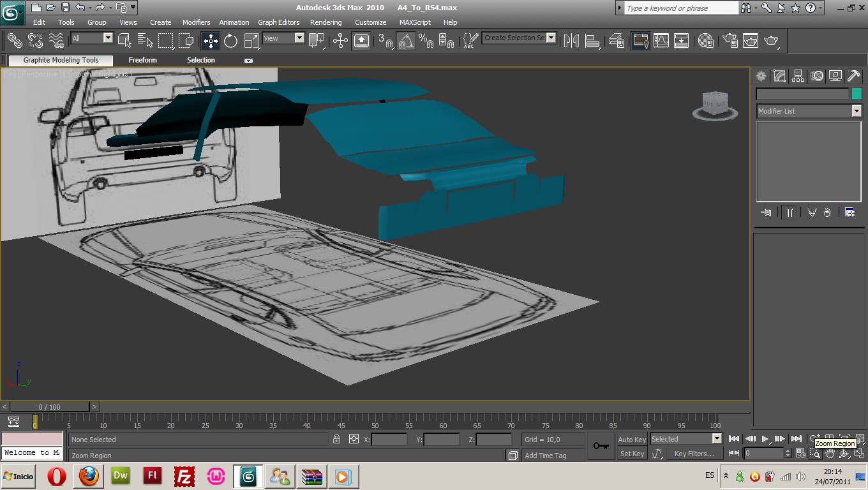The image size is (868, 490).
Task: Open the All selection filter dropdown
Action: pyautogui.click(x=107, y=38)
